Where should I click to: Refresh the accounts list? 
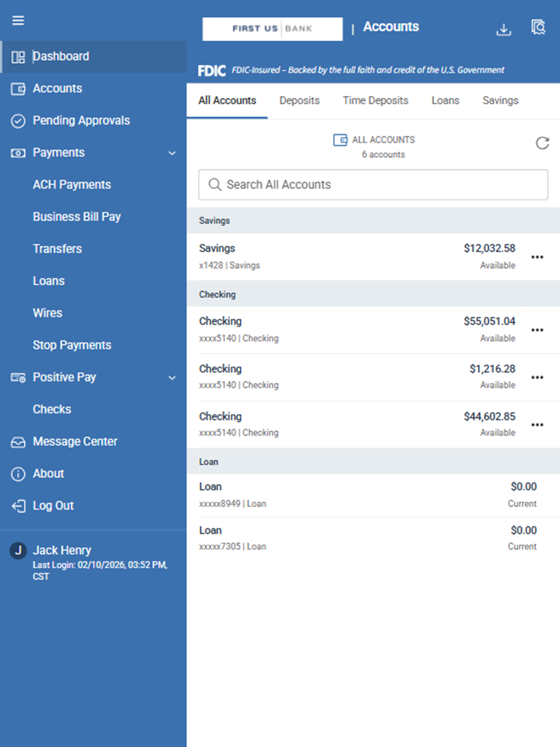542,143
